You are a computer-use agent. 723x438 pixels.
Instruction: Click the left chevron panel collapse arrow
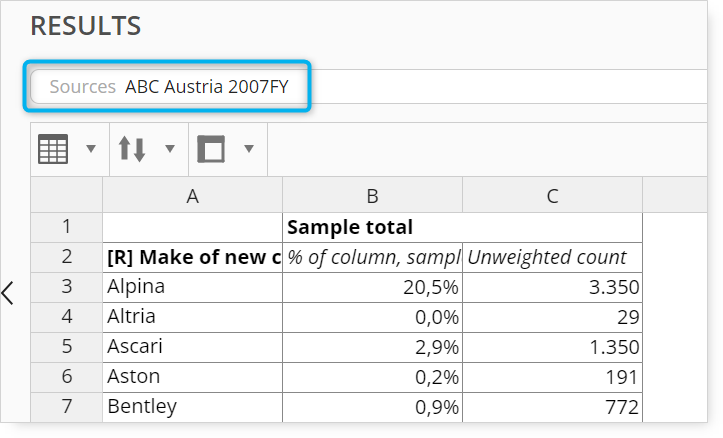[7, 293]
